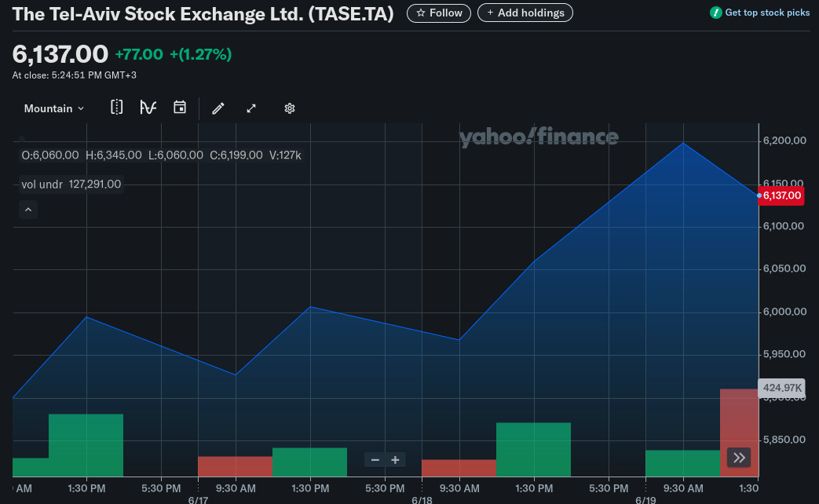Click the 6/18 date marker

tap(422, 500)
